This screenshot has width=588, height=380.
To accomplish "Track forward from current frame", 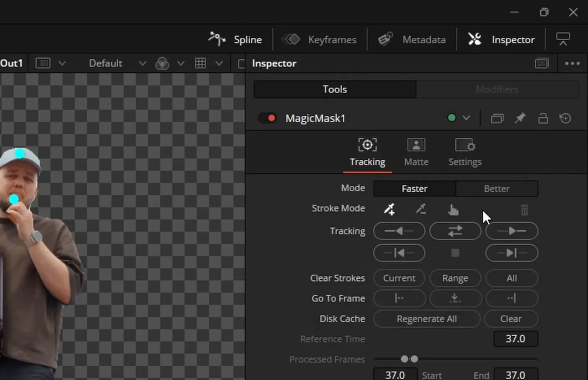I will [512, 231].
